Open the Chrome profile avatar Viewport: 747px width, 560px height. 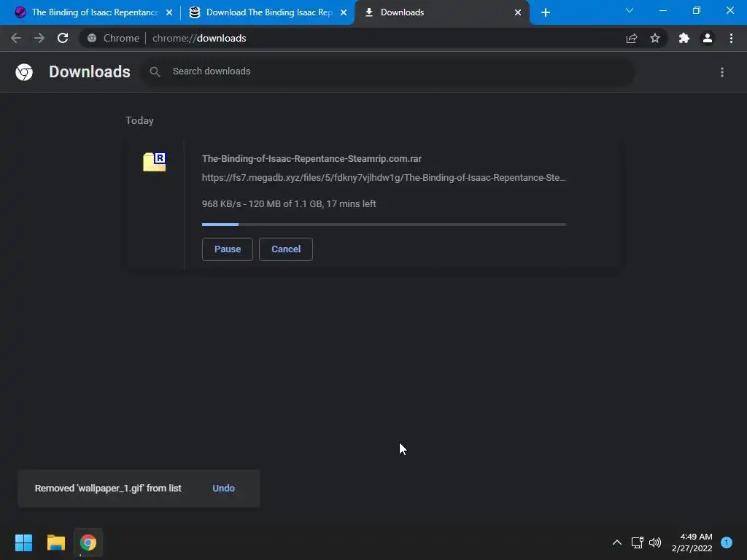(708, 38)
